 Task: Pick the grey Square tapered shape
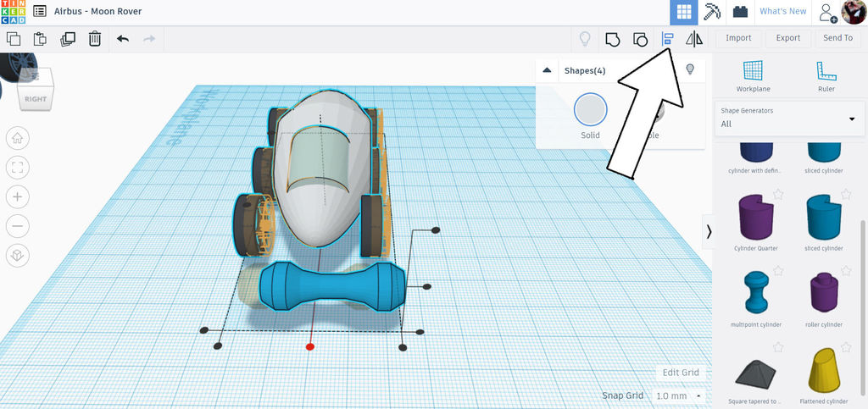point(756,375)
